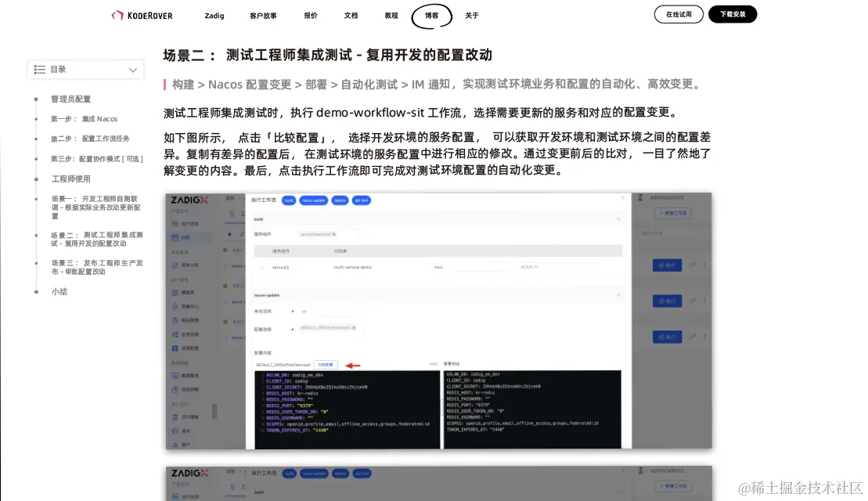Jump to 场景一 开发工程师自测联调 entry
This screenshot has width=868, height=501.
click(x=96, y=207)
